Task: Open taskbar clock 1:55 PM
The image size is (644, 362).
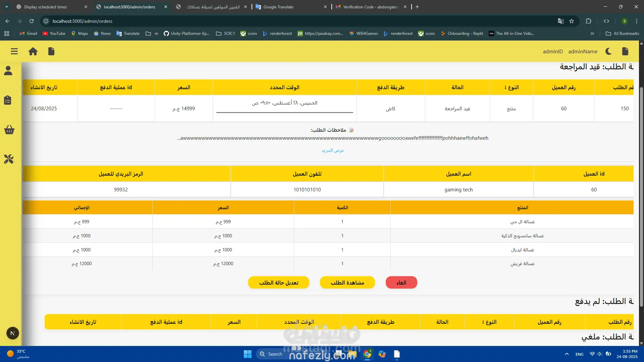Action: click(627, 354)
